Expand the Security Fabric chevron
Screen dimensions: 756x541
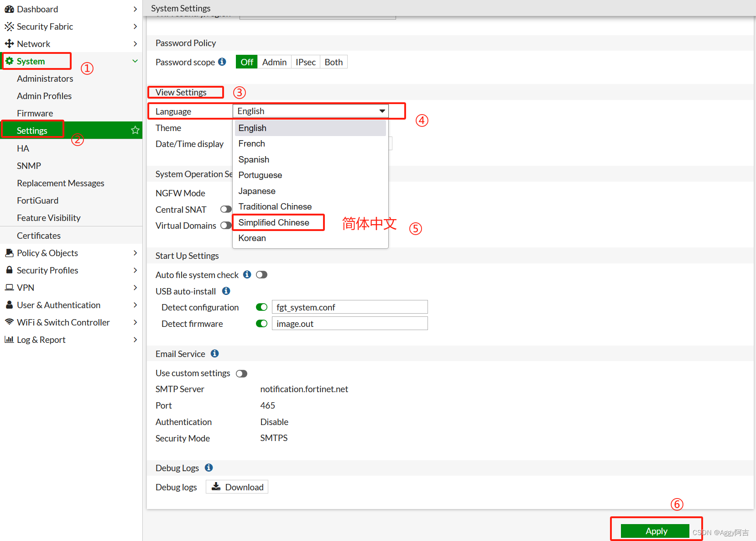coord(135,26)
